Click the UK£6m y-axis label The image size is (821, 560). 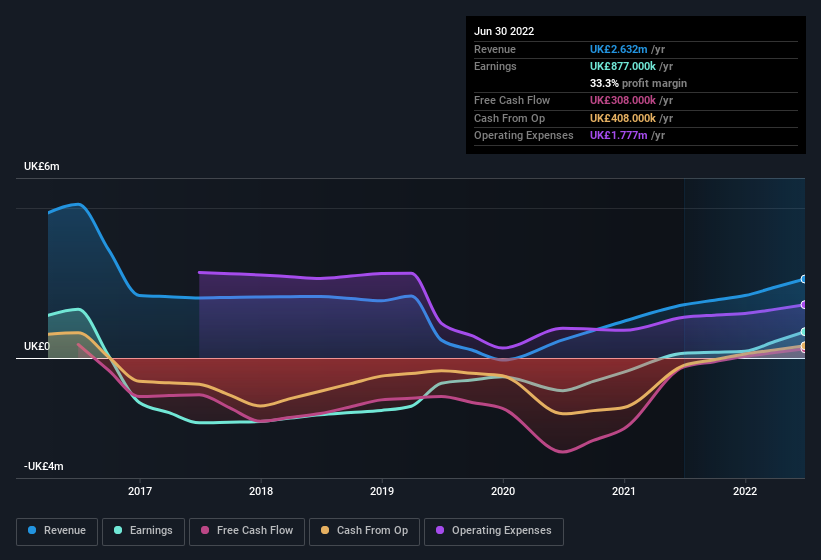click(x=42, y=166)
